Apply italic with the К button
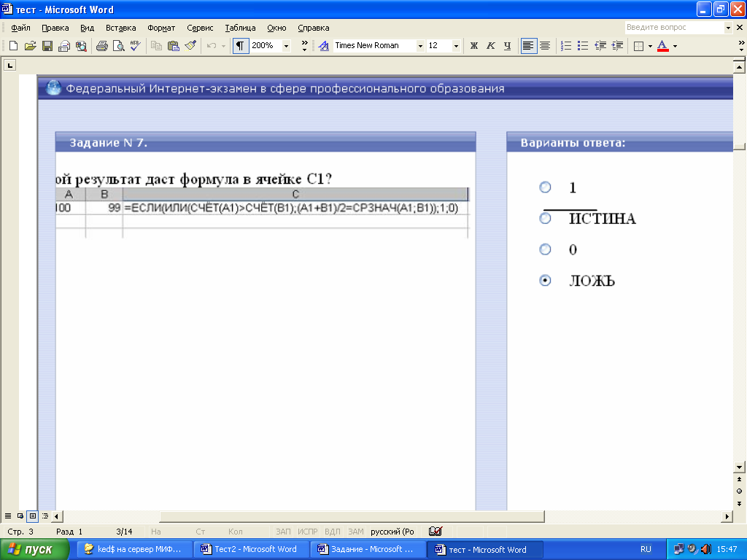Screen dimensions: 747x560 tap(491, 46)
